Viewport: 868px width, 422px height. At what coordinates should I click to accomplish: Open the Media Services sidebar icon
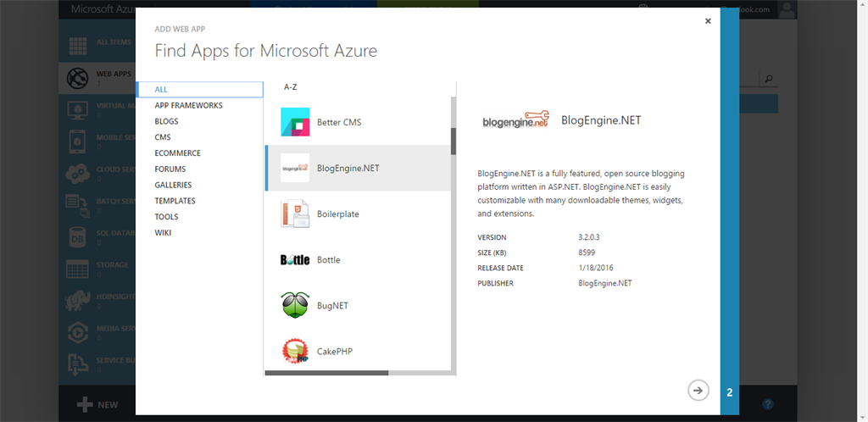click(x=77, y=332)
